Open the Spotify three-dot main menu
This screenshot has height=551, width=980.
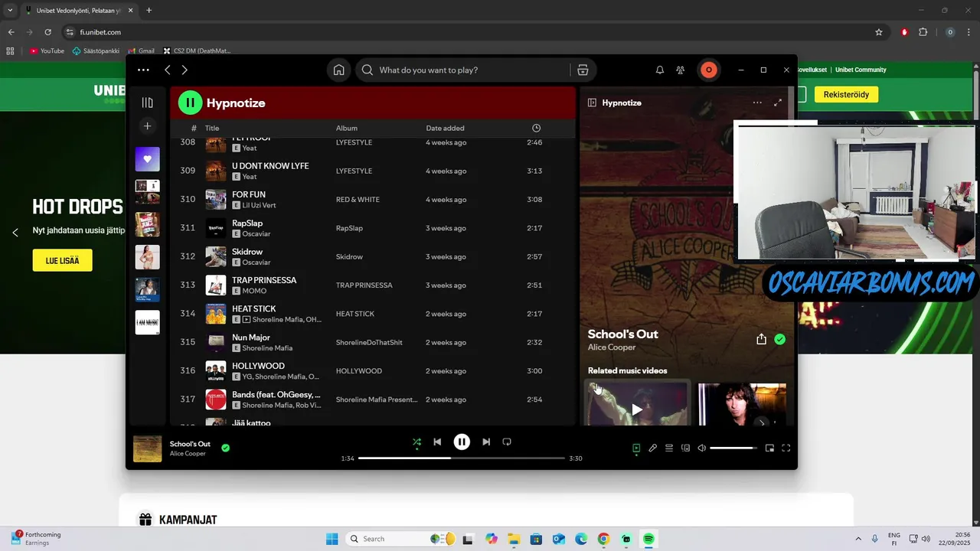tap(143, 70)
